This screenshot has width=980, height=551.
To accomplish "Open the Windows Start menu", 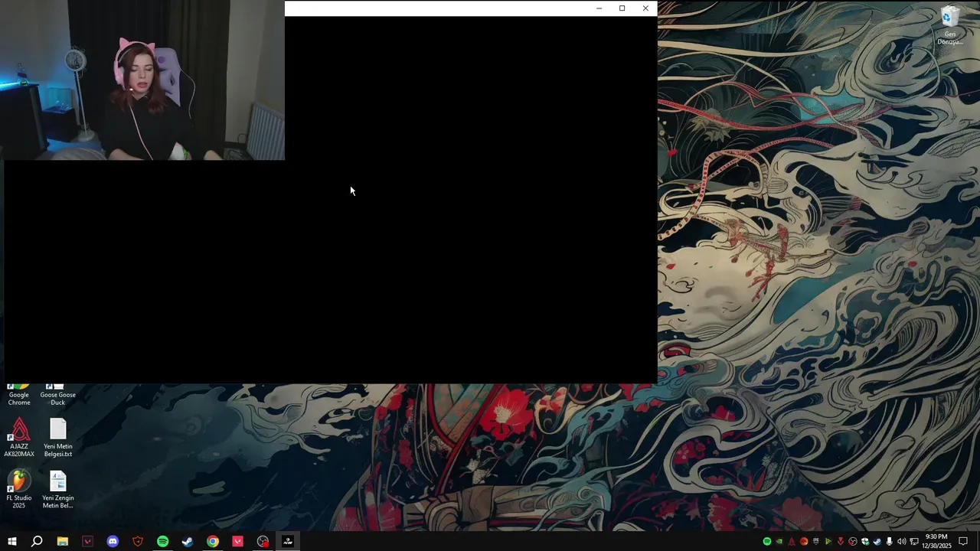I will [12, 541].
